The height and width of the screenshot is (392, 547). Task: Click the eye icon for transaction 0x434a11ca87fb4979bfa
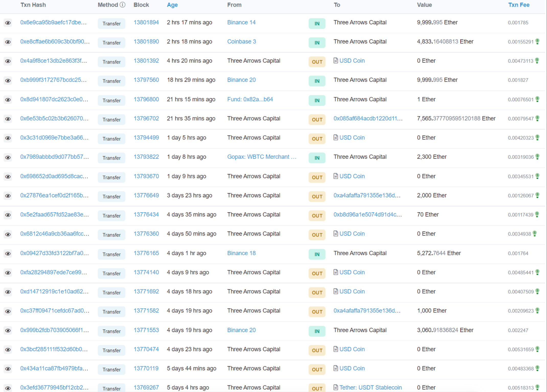click(x=8, y=369)
